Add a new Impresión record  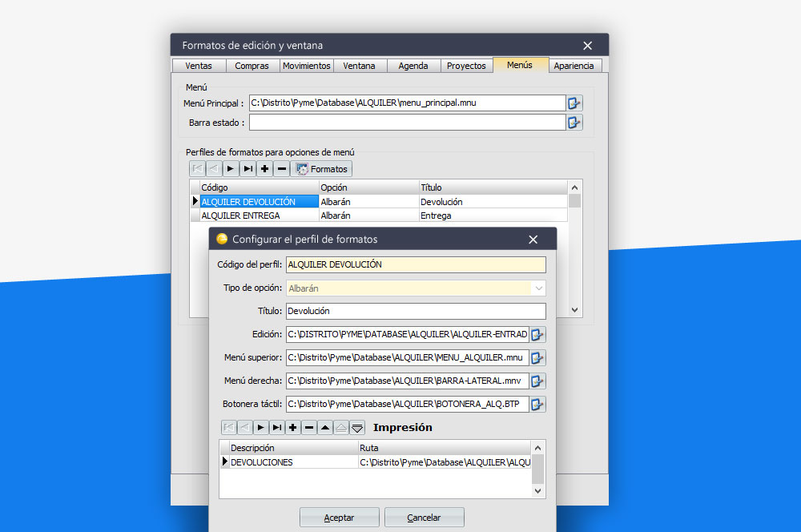tap(292, 428)
